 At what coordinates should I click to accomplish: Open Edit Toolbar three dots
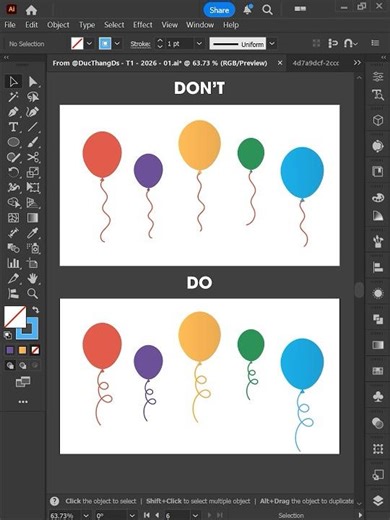(x=23, y=402)
